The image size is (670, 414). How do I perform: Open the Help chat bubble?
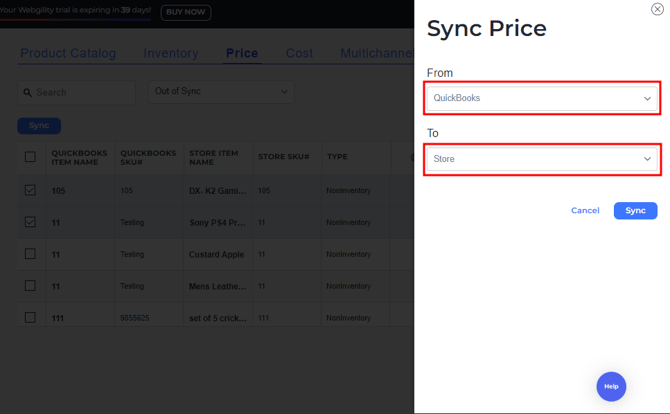611,386
